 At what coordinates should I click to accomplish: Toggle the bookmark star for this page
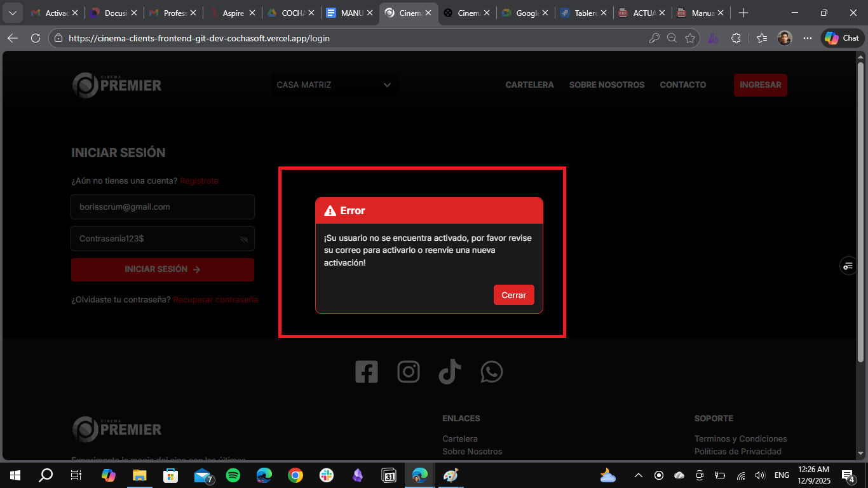tap(691, 37)
